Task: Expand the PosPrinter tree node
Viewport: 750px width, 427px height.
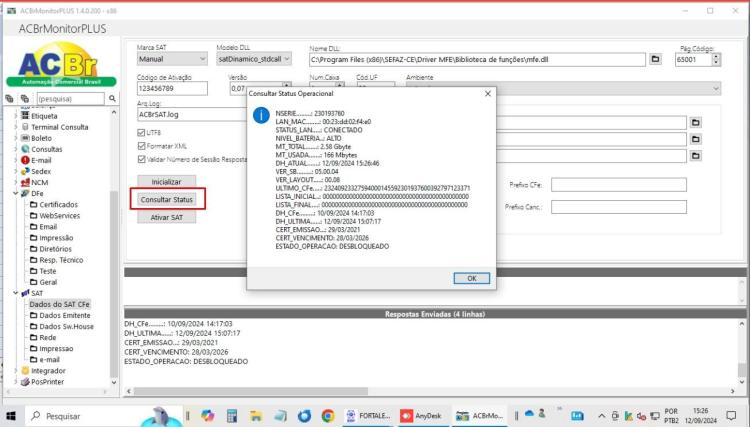Action: [15, 382]
